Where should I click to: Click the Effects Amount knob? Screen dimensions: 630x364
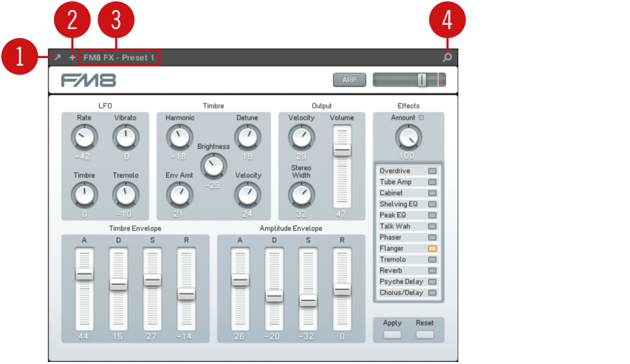[x=408, y=137]
